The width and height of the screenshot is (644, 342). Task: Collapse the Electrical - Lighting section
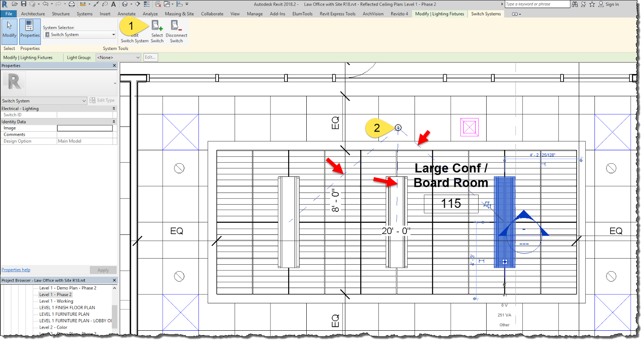[x=114, y=108]
